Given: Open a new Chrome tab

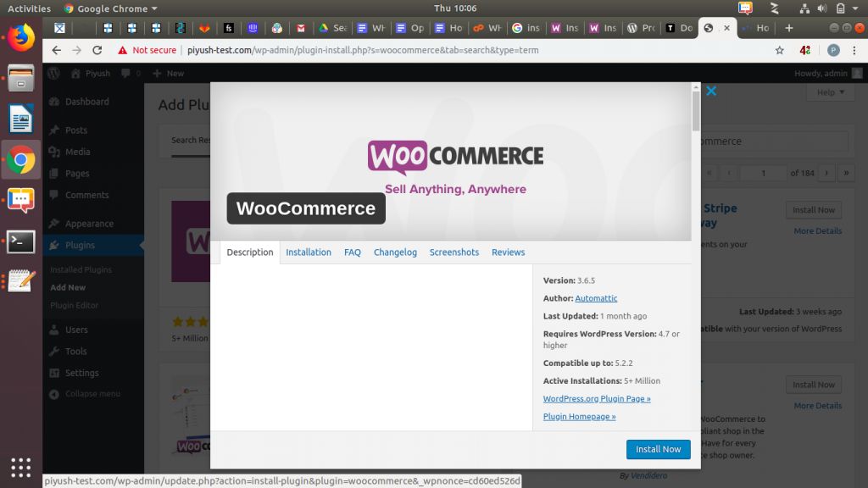Looking at the screenshot, I should click(x=789, y=28).
